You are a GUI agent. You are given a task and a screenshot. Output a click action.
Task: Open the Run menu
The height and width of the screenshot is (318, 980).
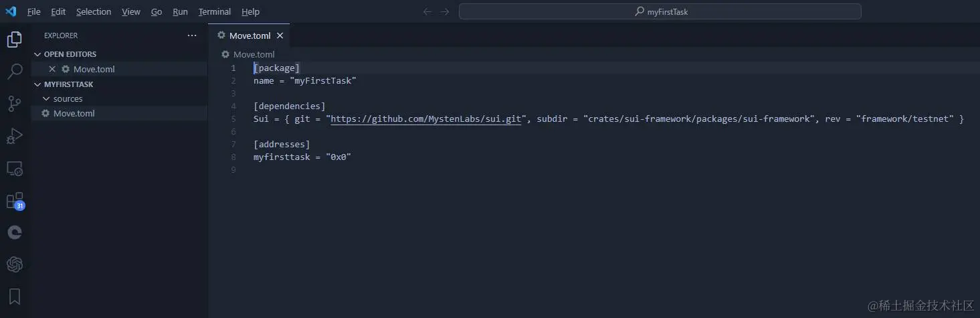[180, 11]
